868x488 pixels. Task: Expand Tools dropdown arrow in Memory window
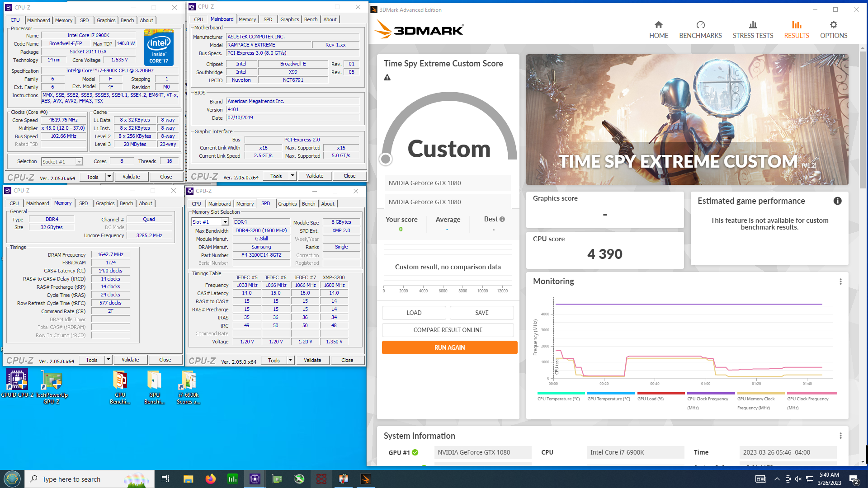108,360
